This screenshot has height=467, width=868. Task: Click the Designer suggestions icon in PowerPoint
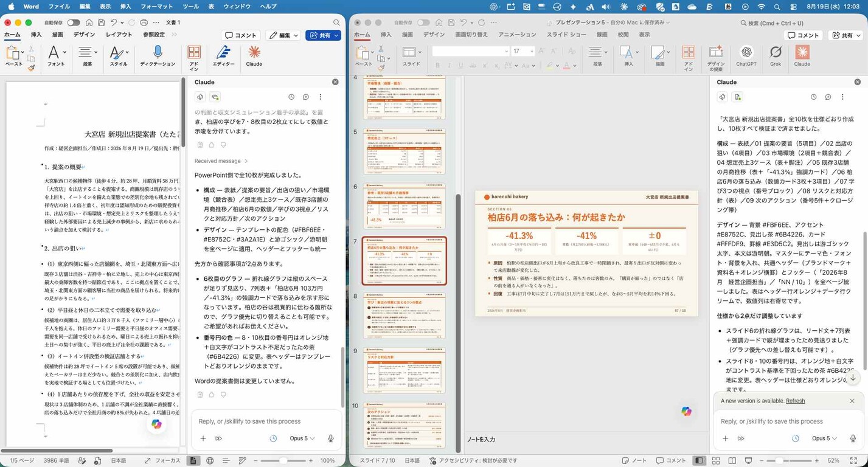[x=716, y=57]
